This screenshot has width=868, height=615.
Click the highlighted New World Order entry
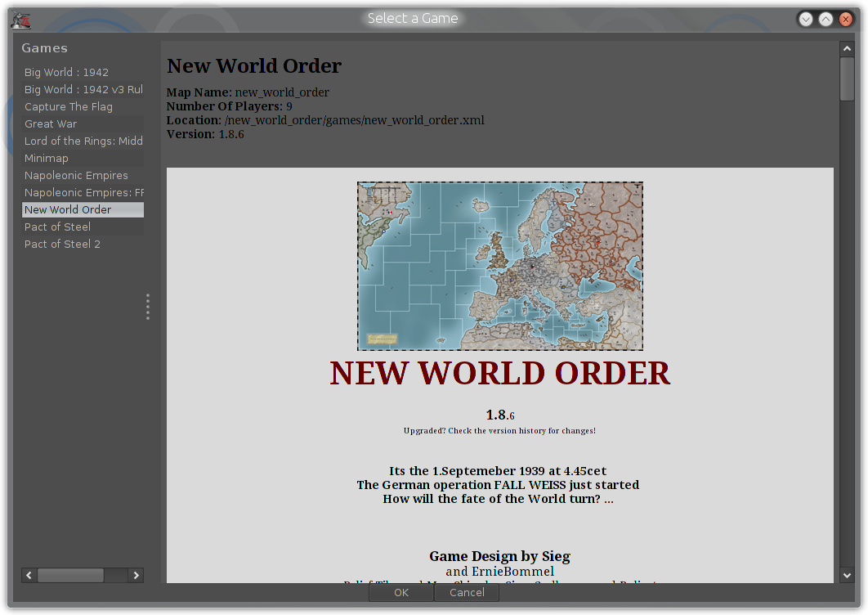(x=83, y=209)
